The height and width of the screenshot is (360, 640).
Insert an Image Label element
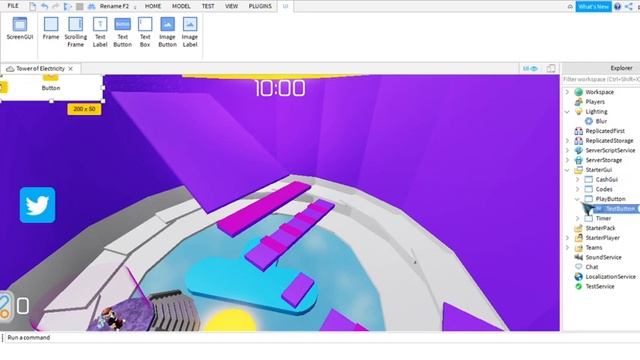[x=190, y=32]
